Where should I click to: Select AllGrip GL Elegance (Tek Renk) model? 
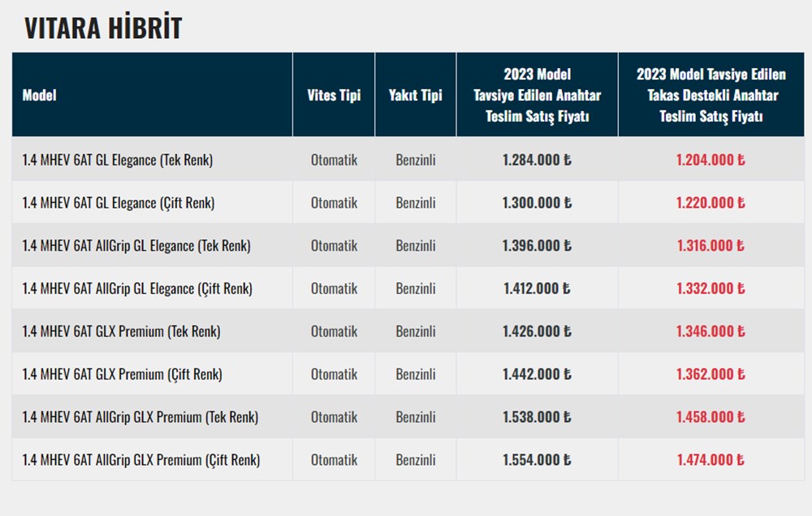[136, 246]
